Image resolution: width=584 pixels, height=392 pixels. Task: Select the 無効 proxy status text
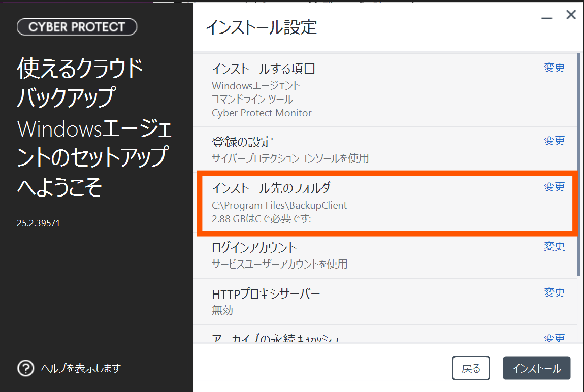pyautogui.click(x=222, y=310)
